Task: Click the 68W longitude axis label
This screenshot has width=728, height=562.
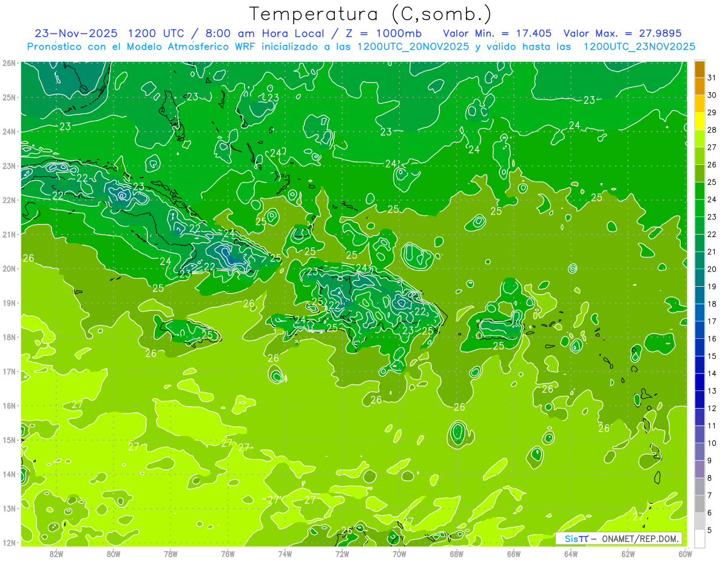Action: [x=456, y=553]
